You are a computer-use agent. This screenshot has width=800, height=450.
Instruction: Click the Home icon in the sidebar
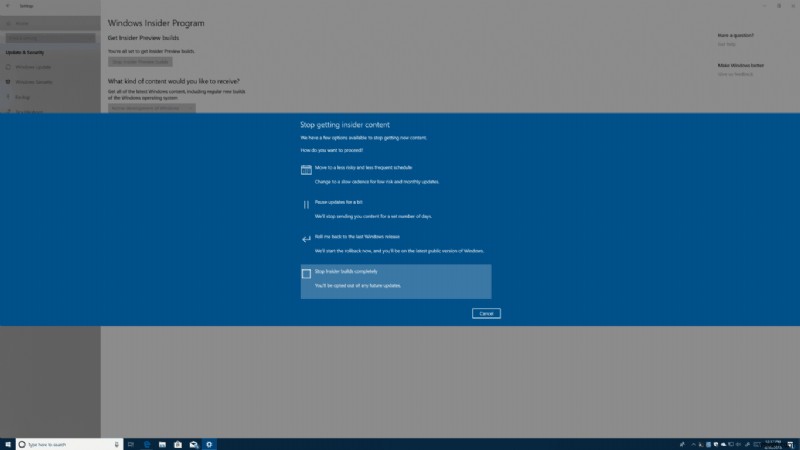(x=8, y=23)
